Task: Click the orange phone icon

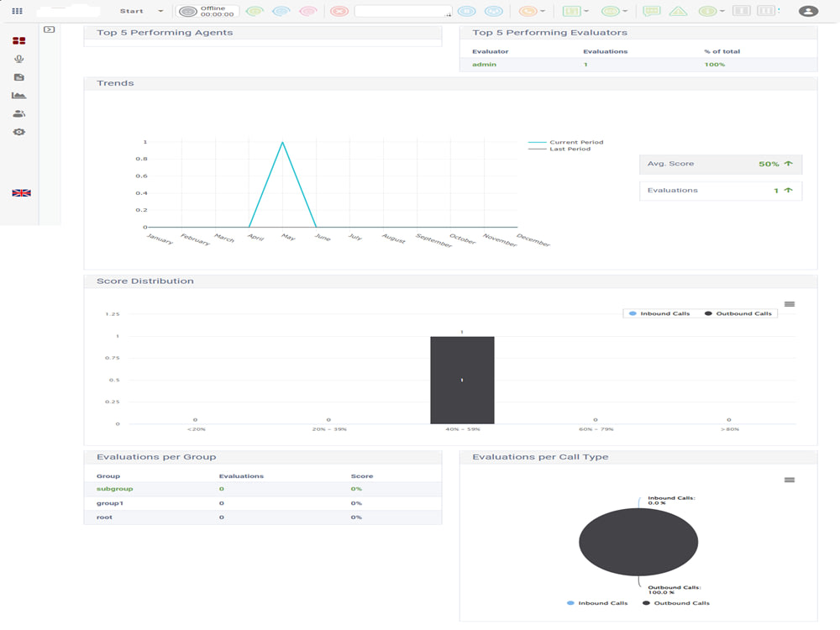Action: [x=528, y=11]
